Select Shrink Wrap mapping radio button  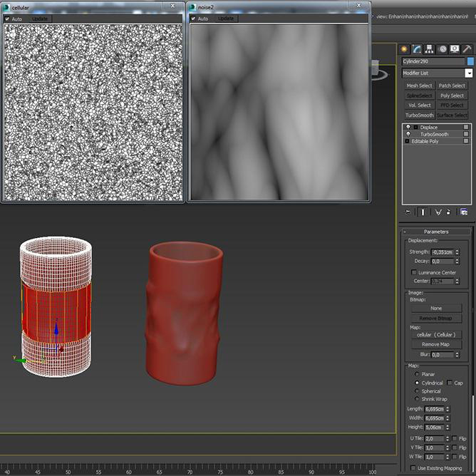click(x=417, y=399)
